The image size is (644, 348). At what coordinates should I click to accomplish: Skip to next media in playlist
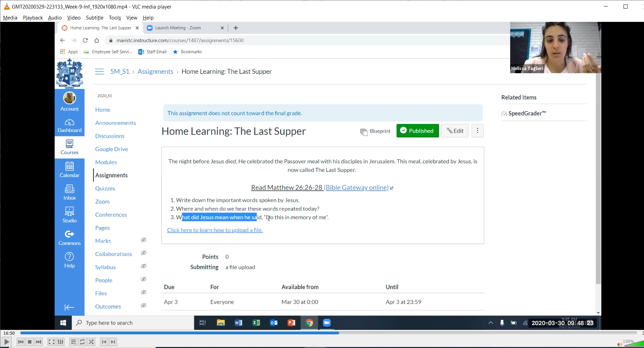39,342
